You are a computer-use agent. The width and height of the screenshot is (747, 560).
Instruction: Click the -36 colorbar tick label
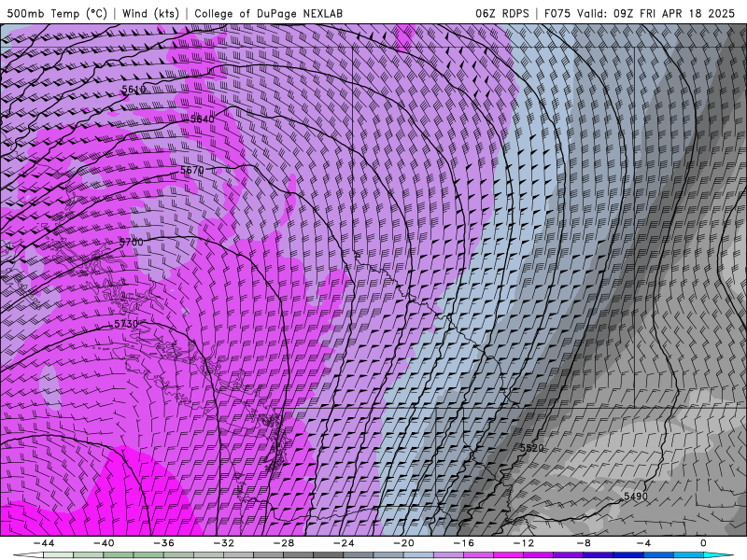tap(164, 543)
